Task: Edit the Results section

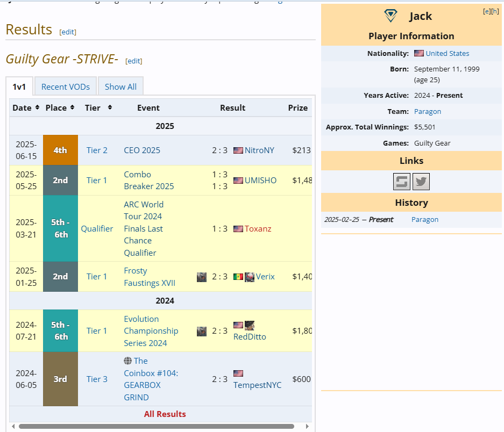Action: (x=68, y=32)
